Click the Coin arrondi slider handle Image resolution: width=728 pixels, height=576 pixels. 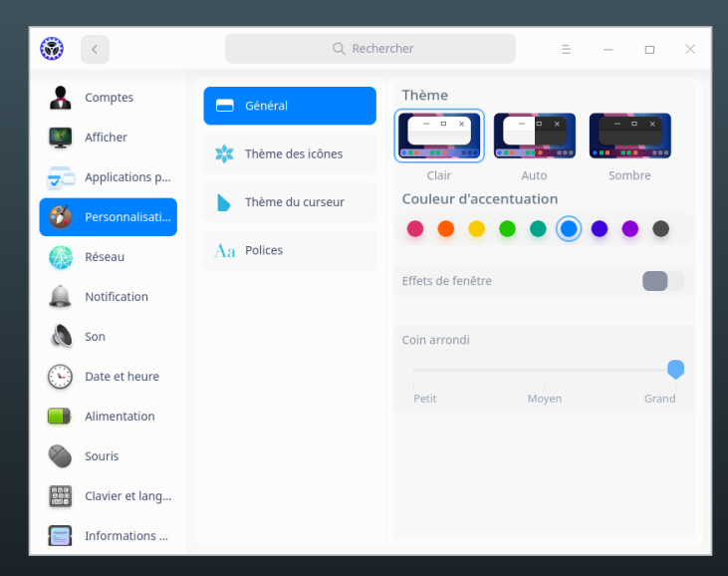pos(675,370)
